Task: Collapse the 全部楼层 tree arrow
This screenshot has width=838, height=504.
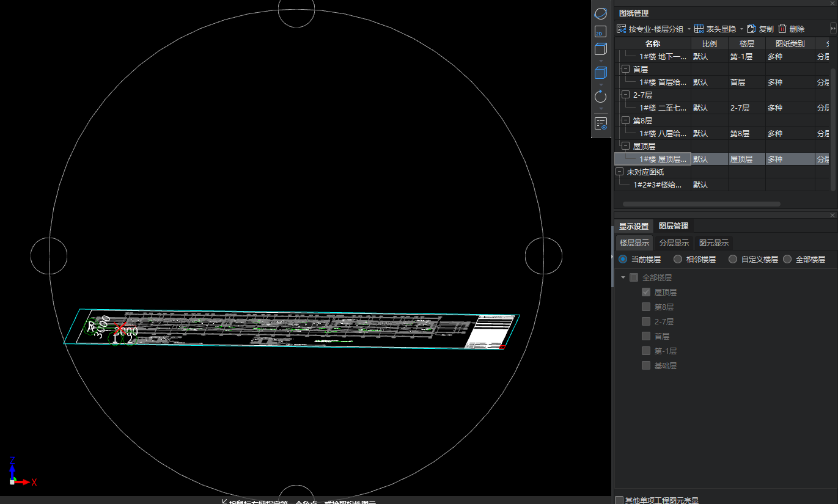Action: point(623,277)
